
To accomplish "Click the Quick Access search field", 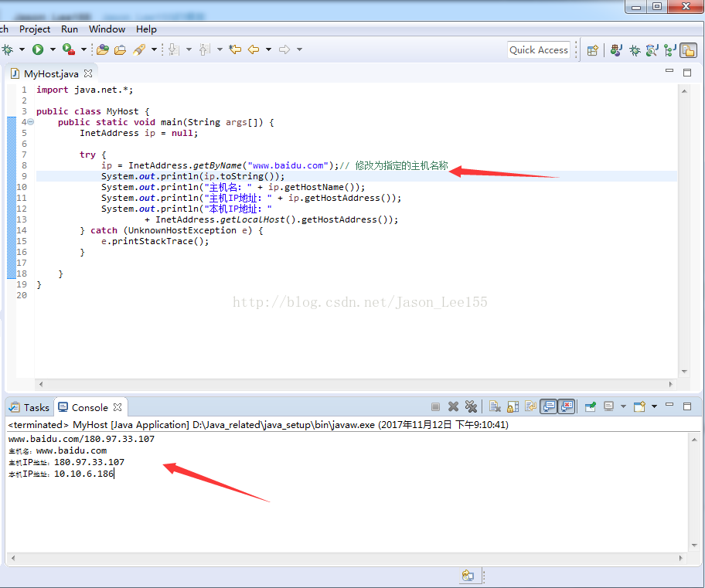I will [538, 50].
